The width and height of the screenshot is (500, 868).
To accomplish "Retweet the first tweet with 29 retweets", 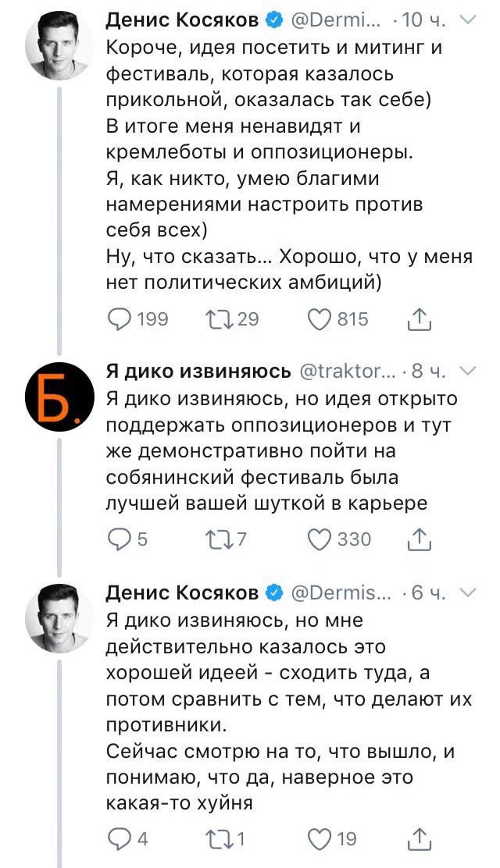I will tap(216, 318).
